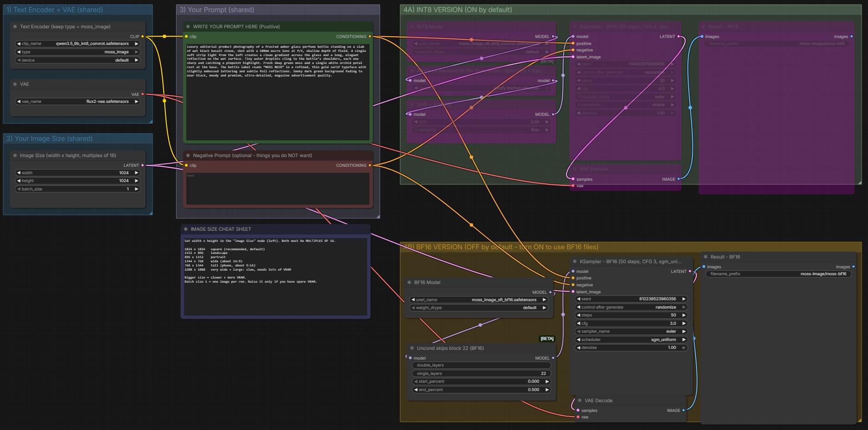
Task: Decrease cfg value 3.0 with left arrow
Action: pyautogui.click(x=578, y=323)
